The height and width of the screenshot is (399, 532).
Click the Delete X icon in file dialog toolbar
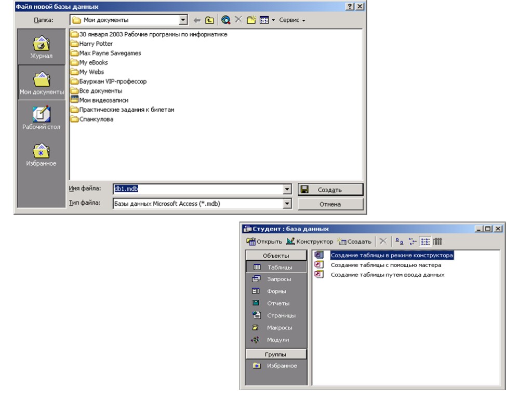click(238, 20)
